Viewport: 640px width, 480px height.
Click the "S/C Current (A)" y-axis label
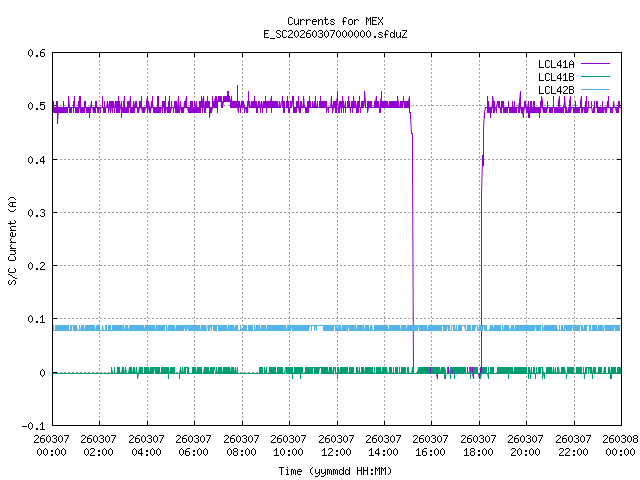[13, 240]
